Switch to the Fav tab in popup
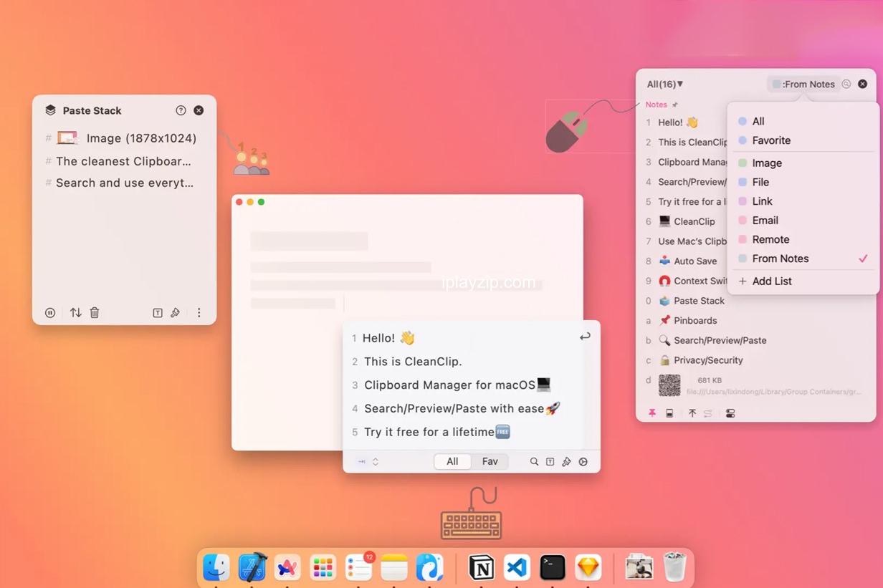The image size is (883, 588). [x=490, y=462]
